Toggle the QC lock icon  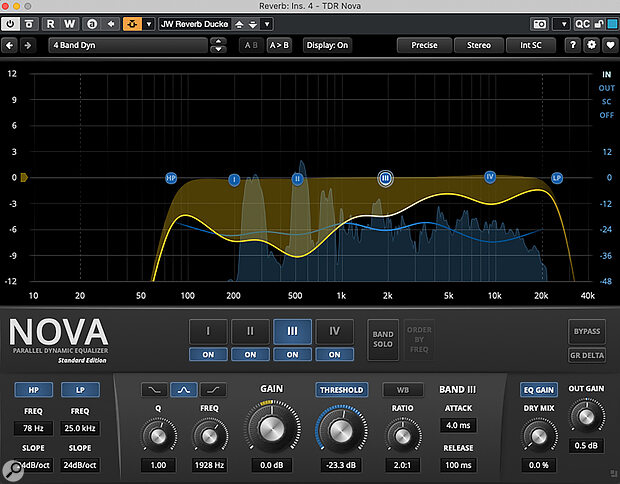coord(599,24)
